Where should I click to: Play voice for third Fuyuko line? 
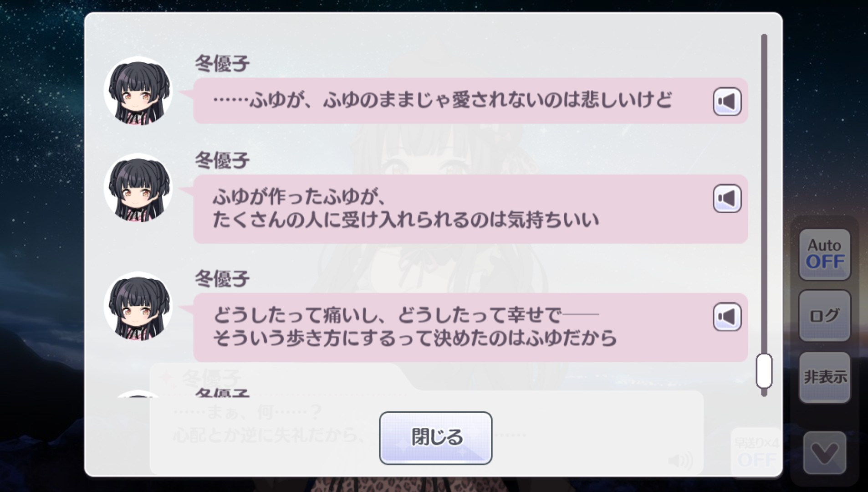(x=727, y=317)
